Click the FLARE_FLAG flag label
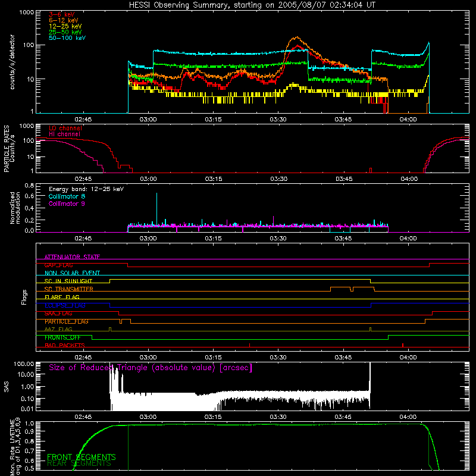The height and width of the screenshot is (476, 476). (x=62, y=297)
